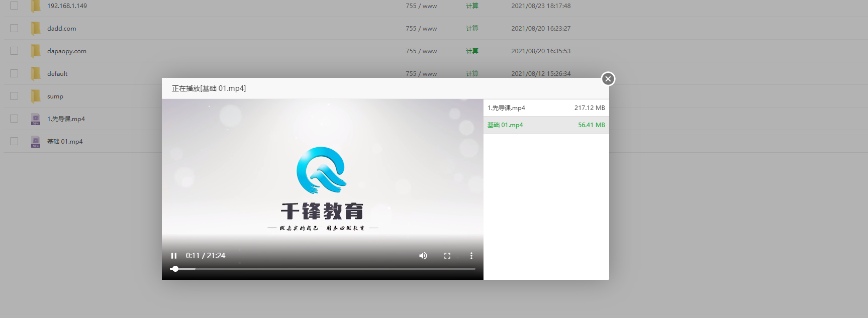Tick the checkbox for default folder
Screen dimensions: 868x318
point(14,73)
